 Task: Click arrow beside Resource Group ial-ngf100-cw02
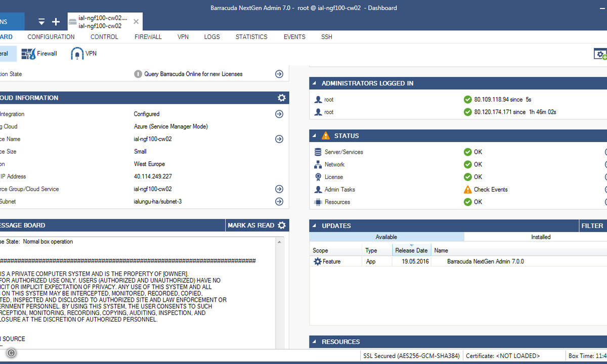click(x=279, y=189)
